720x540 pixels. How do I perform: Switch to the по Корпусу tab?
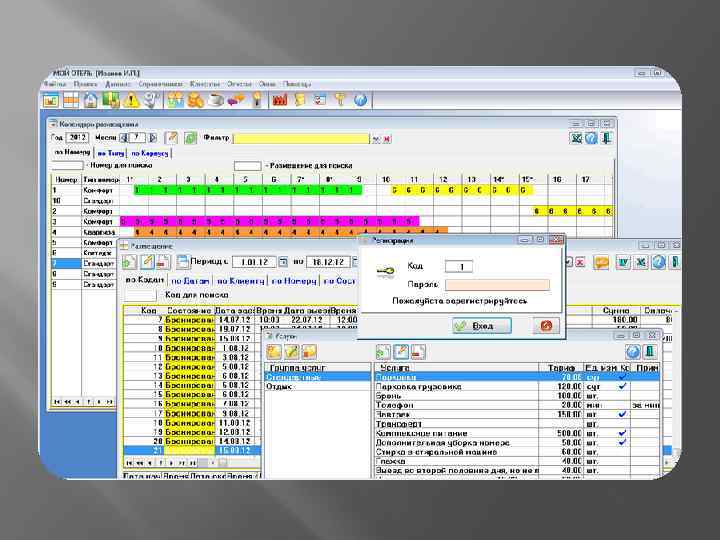[x=150, y=153]
